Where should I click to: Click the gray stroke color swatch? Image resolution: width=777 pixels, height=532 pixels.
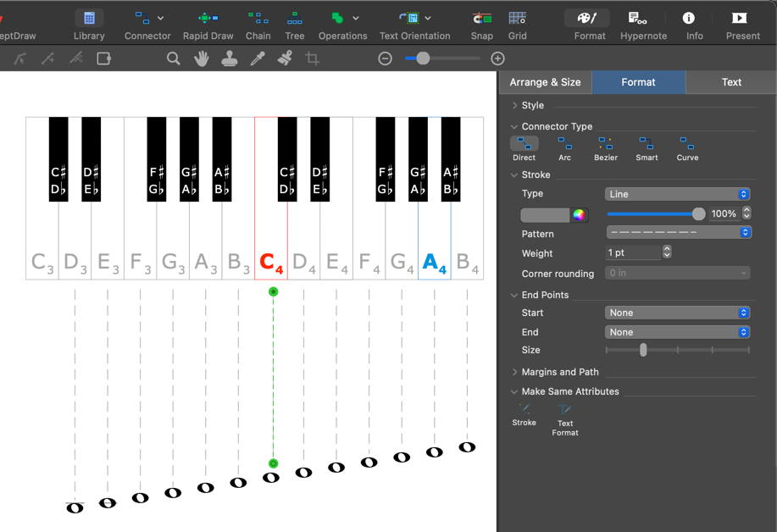(x=545, y=215)
